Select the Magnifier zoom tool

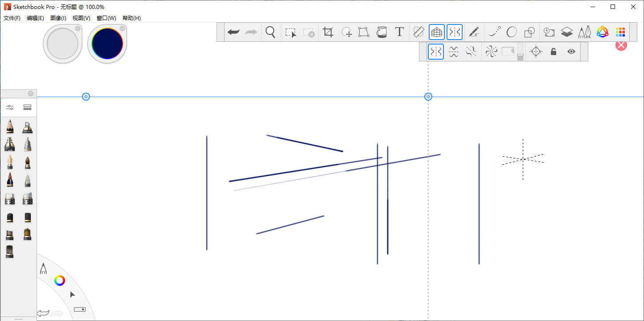click(270, 32)
